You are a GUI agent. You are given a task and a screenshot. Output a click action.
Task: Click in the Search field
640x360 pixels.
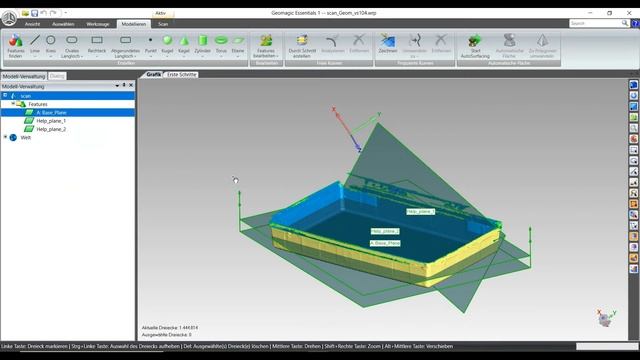[x=595, y=23]
